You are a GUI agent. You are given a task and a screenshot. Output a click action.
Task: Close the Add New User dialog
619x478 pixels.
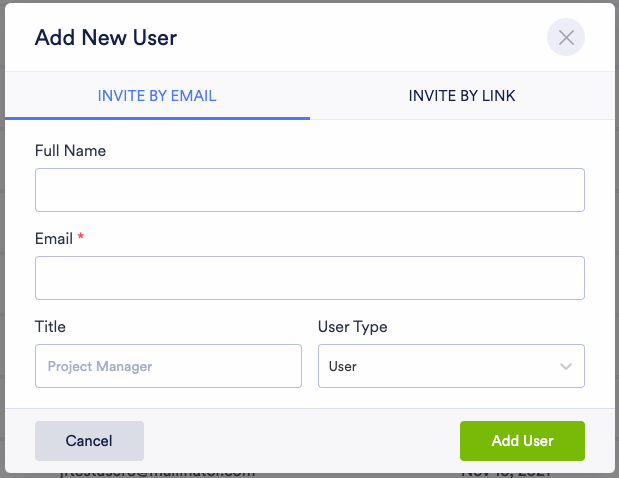point(566,38)
